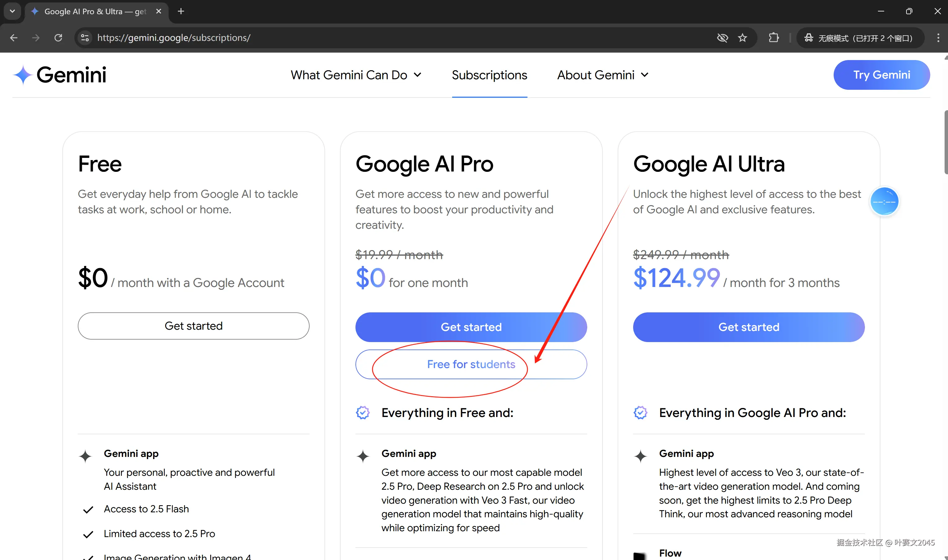This screenshot has width=948, height=560.
Task: Click the Gemini sparkle logo
Action: (x=23, y=75)
